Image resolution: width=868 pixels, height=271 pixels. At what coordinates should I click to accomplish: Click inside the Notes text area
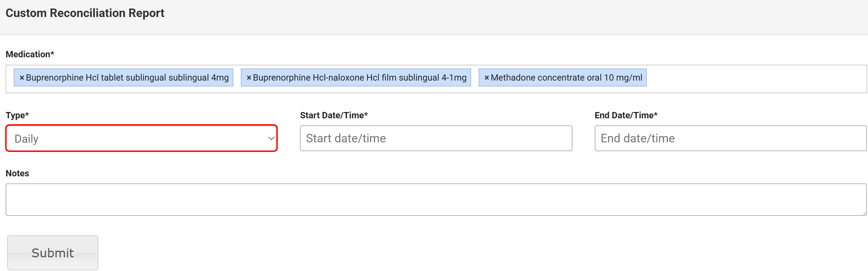[436, 200]
